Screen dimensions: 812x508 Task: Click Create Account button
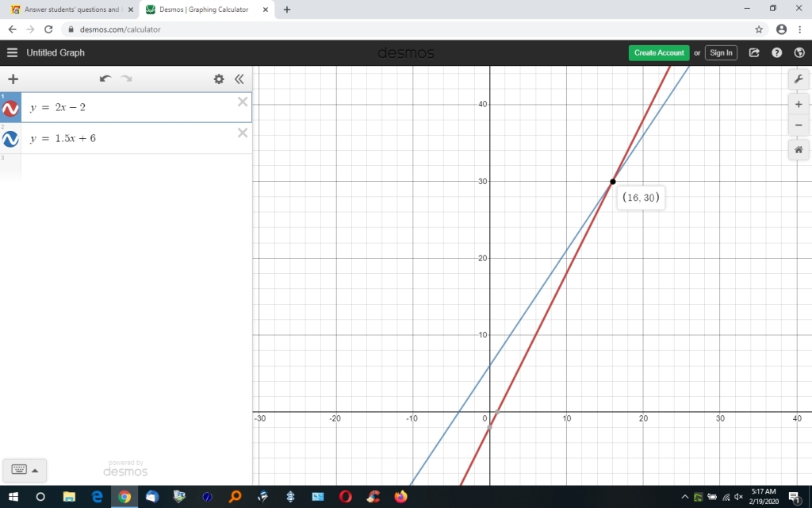[659, 53]
